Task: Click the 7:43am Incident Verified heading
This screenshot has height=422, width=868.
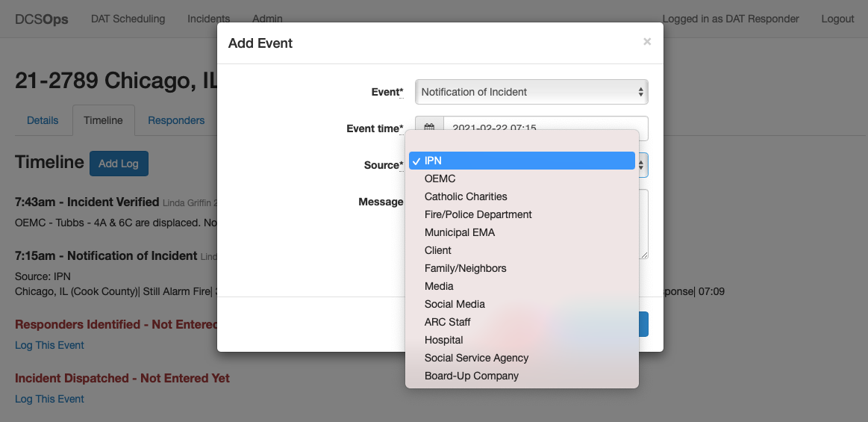Action: 87,202
